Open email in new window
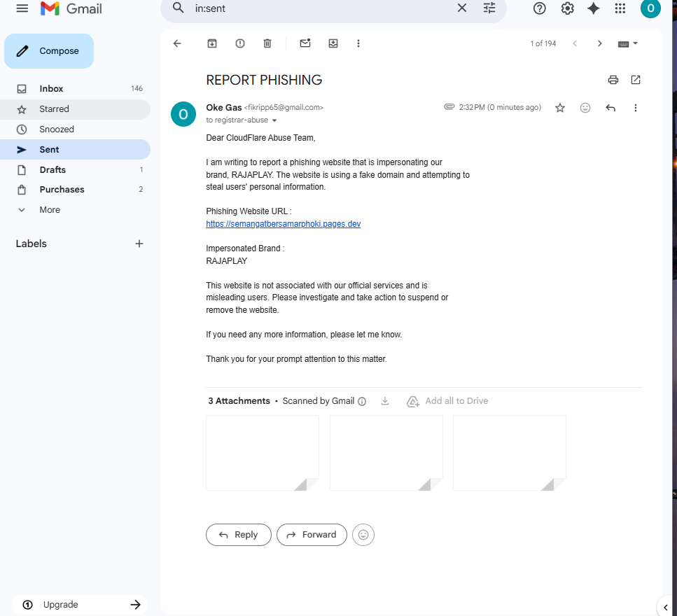The height and width of the screenshot is (616, 677). click(636, 80)
